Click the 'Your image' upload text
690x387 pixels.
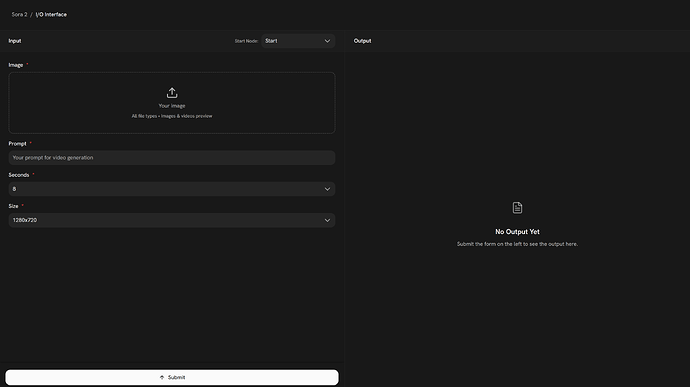coord(172,106)
